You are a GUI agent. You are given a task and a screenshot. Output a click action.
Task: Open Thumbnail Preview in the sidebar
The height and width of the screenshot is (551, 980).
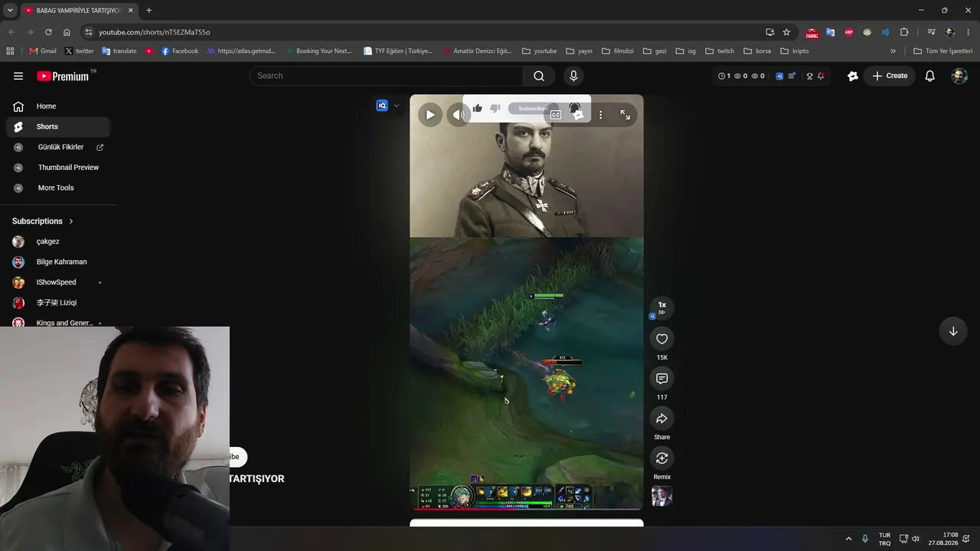58,168
